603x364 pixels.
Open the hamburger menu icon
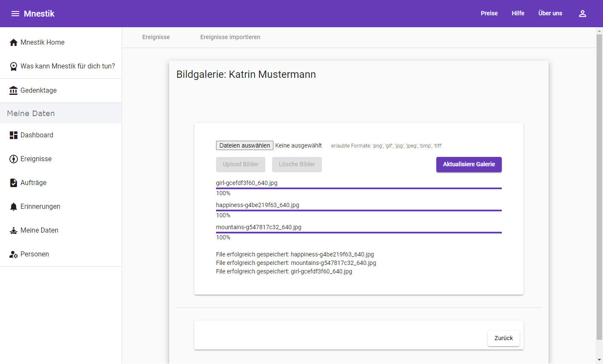15,14
